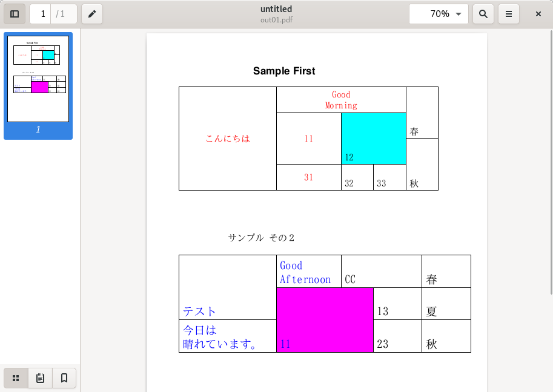Screen dimensions: 553x392
Task: Click the Sample First document title
Action: click(284, 71)
